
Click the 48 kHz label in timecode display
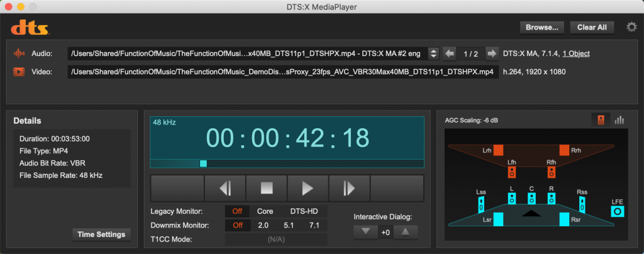tap(164, 122)
